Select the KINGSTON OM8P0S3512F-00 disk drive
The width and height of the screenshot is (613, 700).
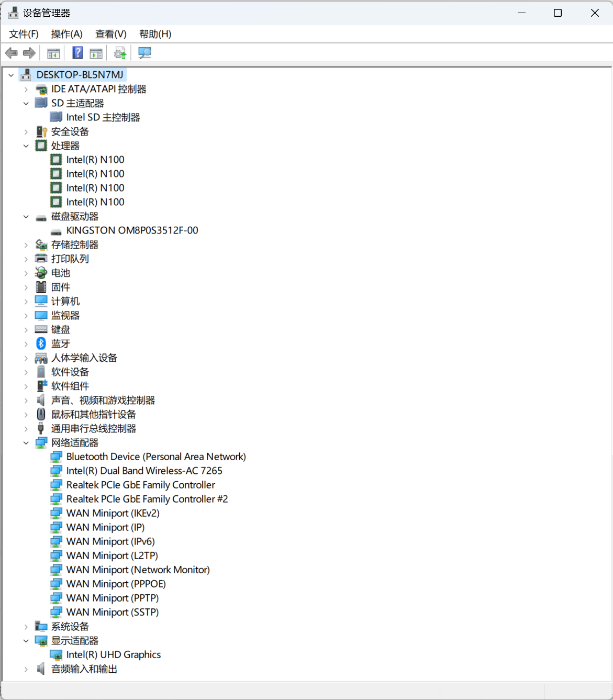pyautogui.click(x=132, y=230)
